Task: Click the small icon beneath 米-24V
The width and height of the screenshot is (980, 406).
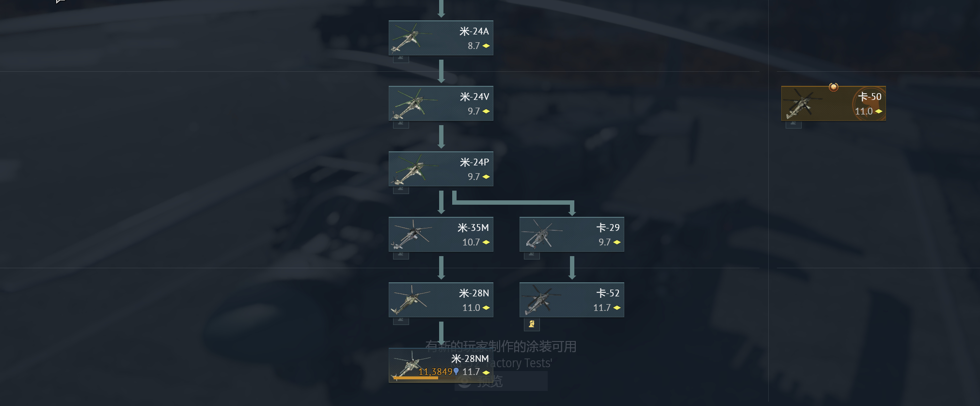Action: point(401,124)
